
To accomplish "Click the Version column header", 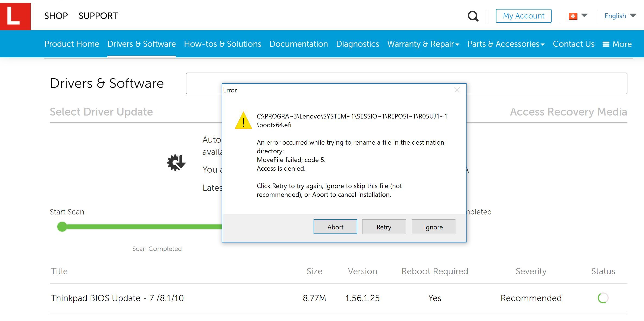I will [362, 271].
